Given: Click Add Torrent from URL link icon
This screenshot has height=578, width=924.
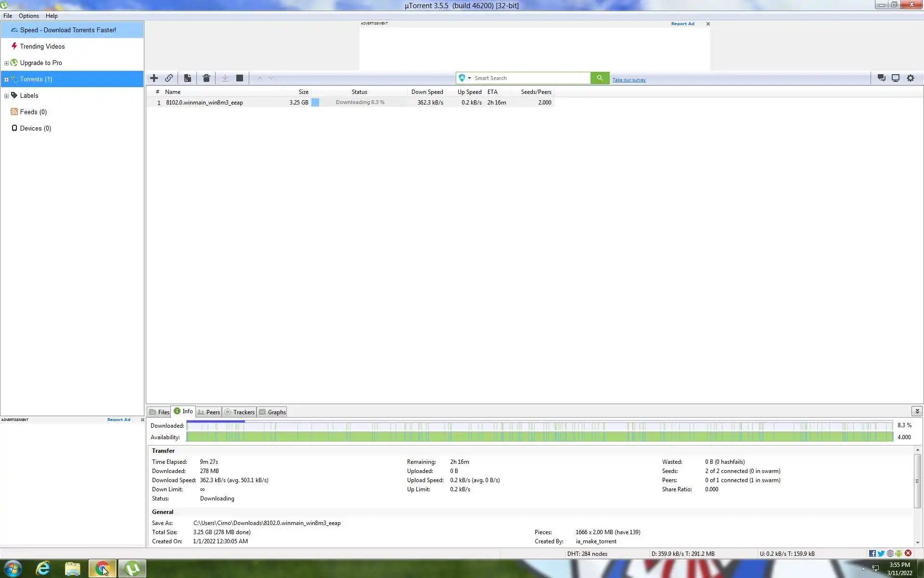Looking at the screenshot, I should coord(169,78).
